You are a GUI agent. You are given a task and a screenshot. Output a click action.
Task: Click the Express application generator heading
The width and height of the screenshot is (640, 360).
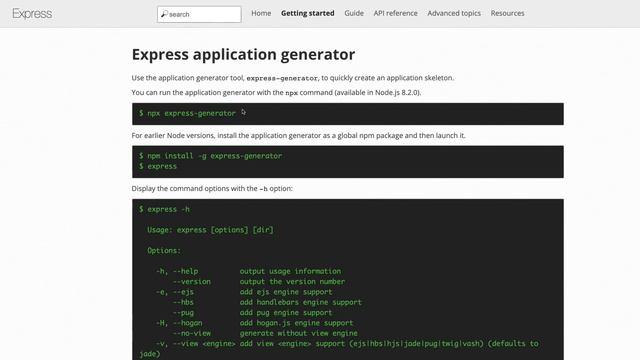pyautogui.click(x=243, y=54)
